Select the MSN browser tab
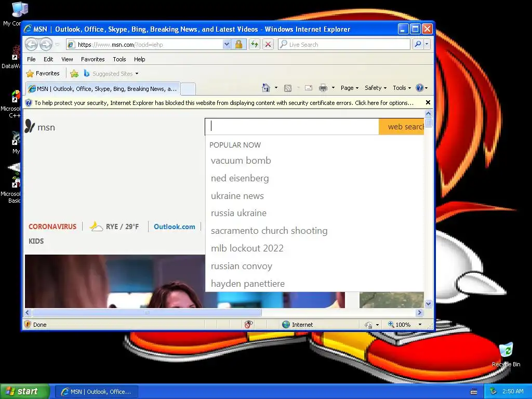 (103, 89)
